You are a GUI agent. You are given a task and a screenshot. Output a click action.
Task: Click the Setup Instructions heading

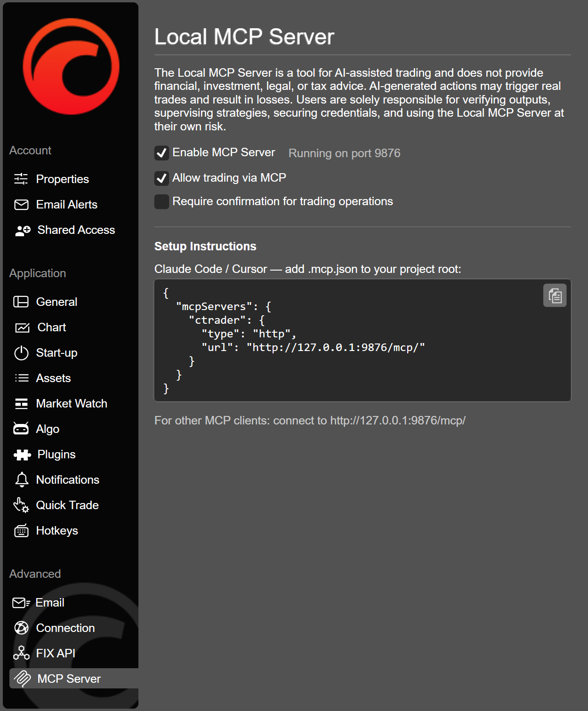205,247
